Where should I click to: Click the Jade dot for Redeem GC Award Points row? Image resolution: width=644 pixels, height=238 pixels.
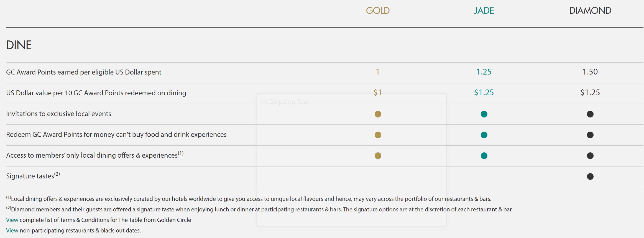(484, 135)
